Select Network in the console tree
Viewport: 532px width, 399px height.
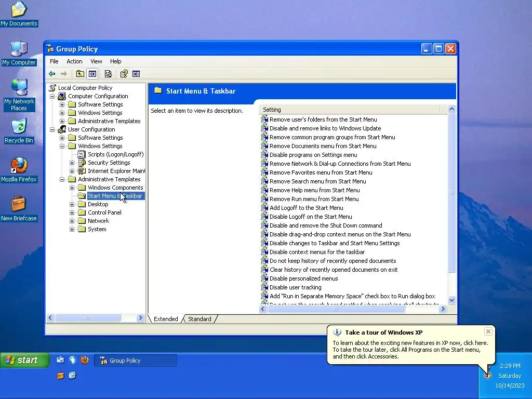point(98,221)
